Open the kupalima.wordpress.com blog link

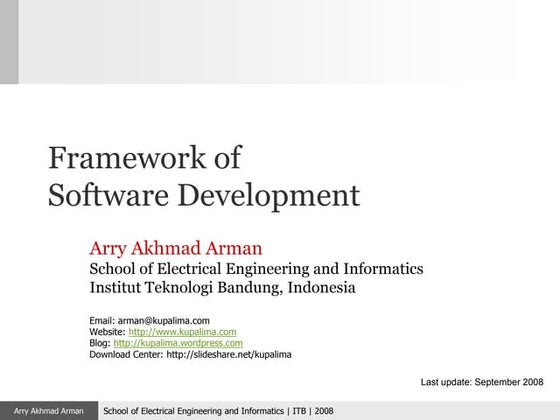(x=178, y=343)
